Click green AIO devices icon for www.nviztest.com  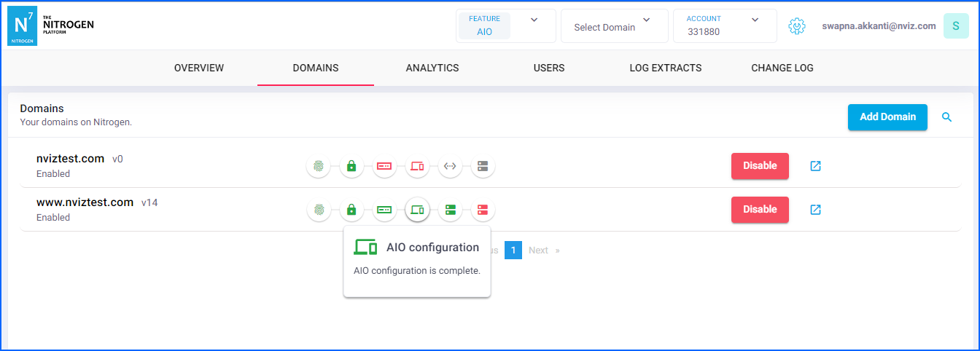click(x=417, y=210)
